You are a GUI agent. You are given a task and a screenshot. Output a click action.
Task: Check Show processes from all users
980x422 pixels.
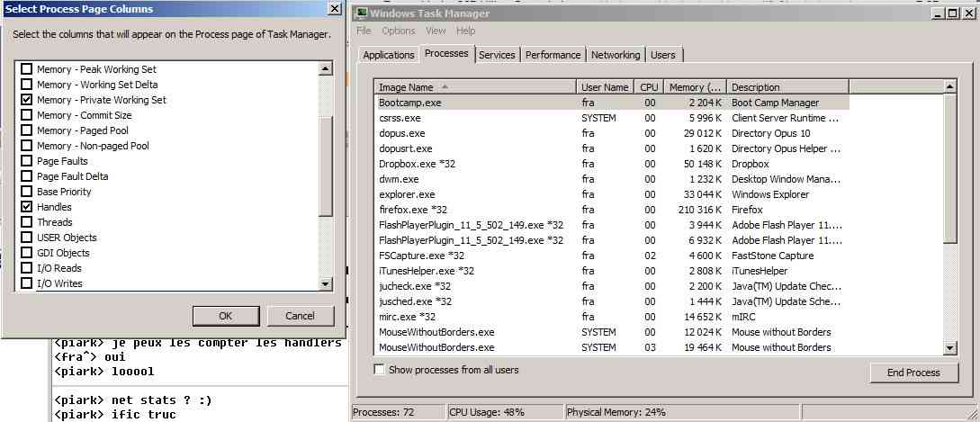click(x=379, y=370)
